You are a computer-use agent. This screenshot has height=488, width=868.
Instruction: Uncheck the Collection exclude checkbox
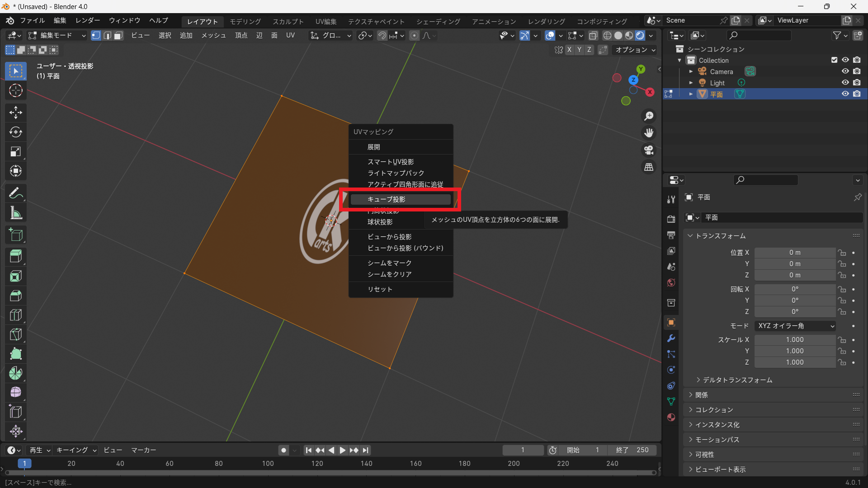[x=834, y=60]
